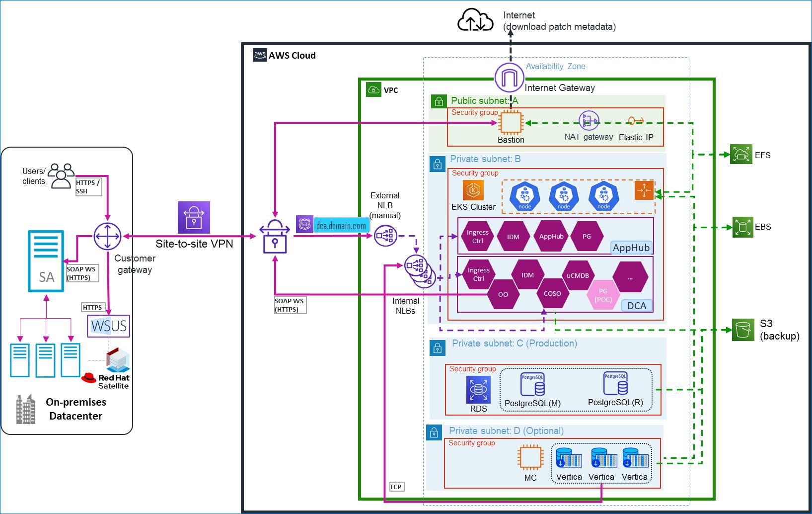Click the dca.domain.com label
812x514 pixels.
341,225
